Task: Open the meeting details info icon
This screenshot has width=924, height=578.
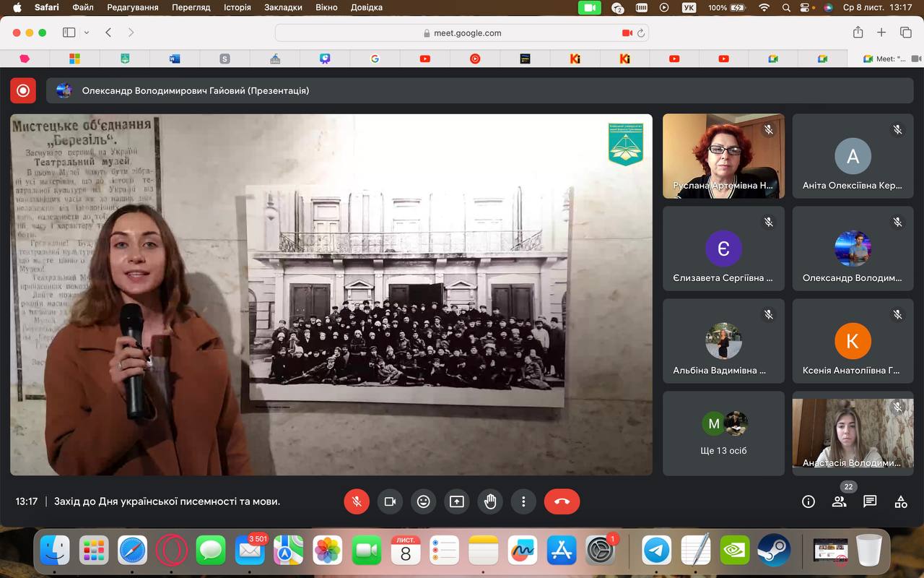Action: [808, 501]
